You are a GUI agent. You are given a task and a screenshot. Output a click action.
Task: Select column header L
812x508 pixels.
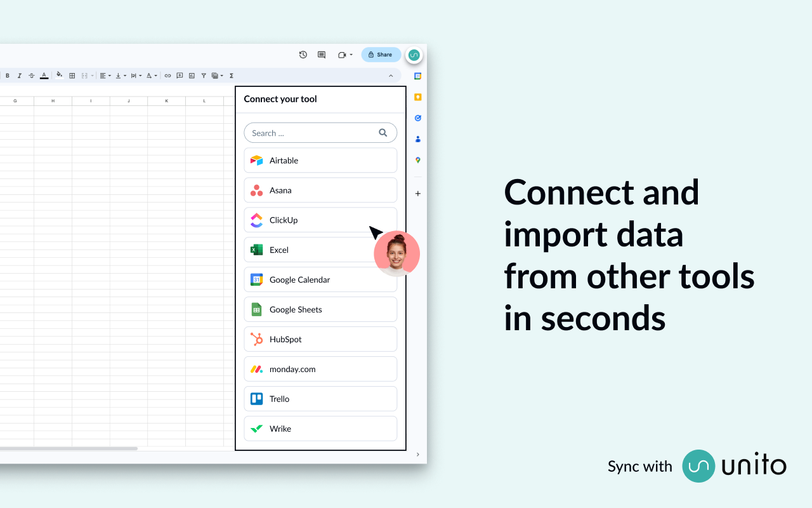click(204, 101)
